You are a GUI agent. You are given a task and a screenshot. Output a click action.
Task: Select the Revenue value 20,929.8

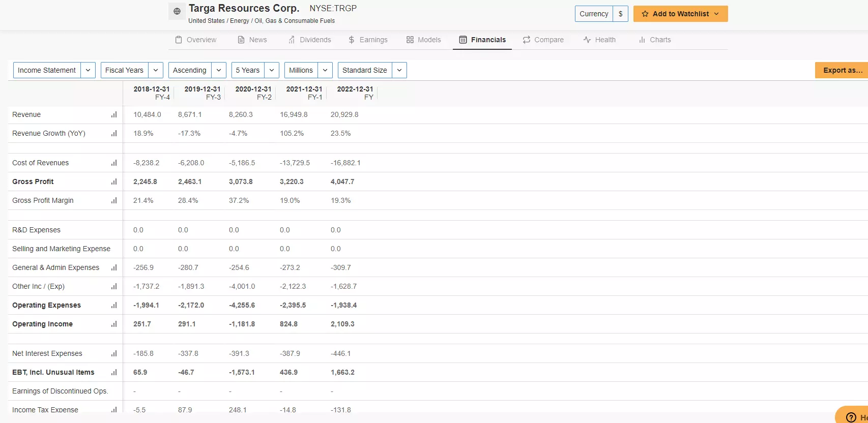click(x=344, y=115)
